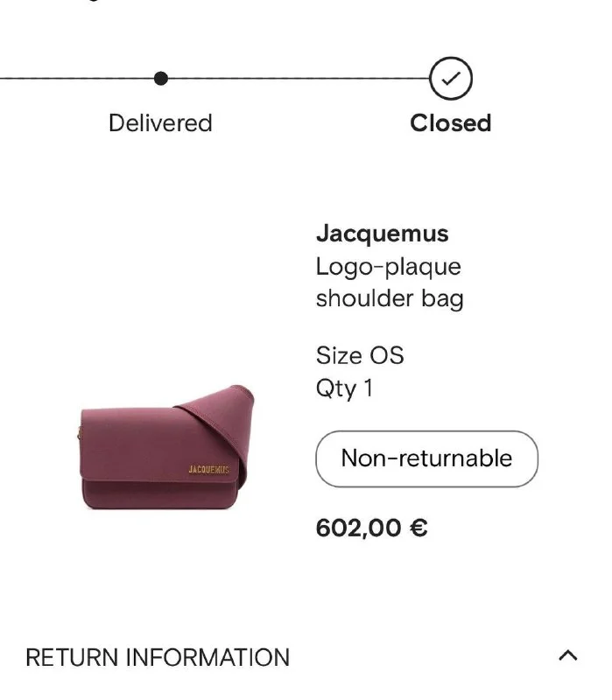Click the Closed checkmark circle icon
The height and width of the screenshot is (700, 612).
click(451, 79)
